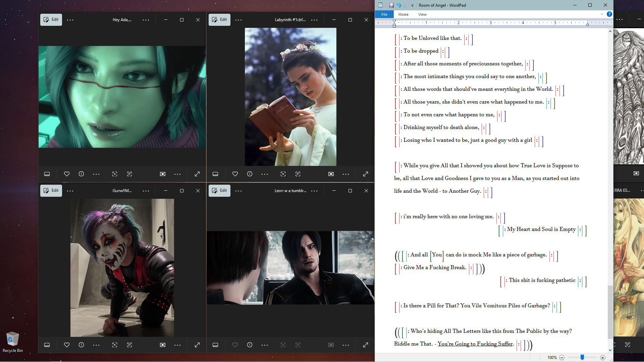Favorite the GunwYM photo with heart icon
The image size is (644, 362).
click(67, 345)
